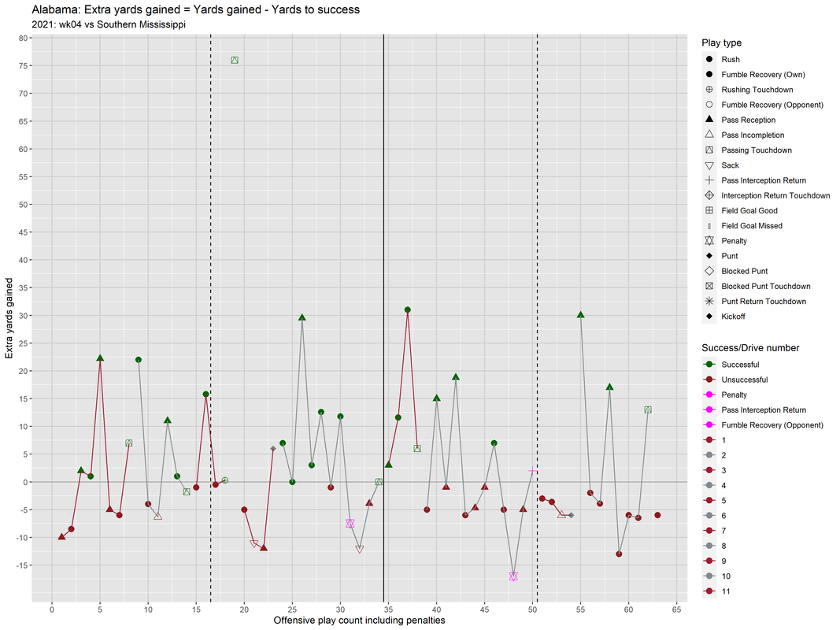Select the sack marker at play 32
840x630 pixels.
point(360,549)
